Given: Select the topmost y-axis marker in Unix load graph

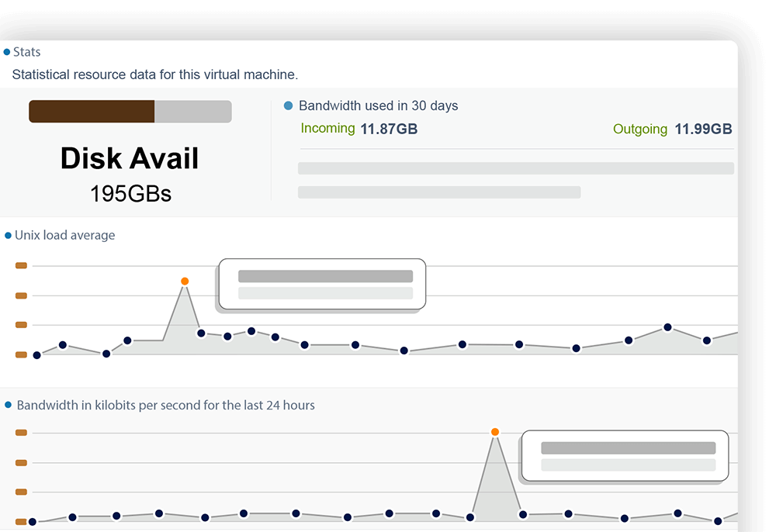Looking at the screenshot, I should 21,266.
